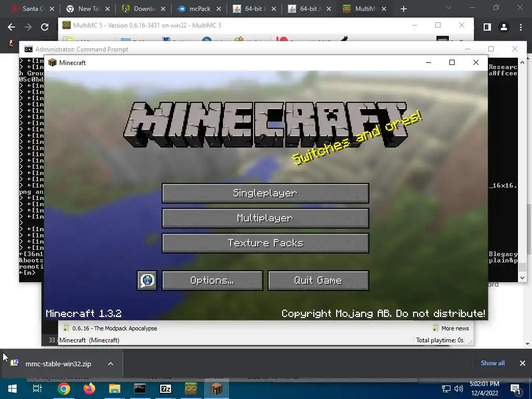Viewport: 532px width, 399px height.
Task: Expand mmc-stable-win32.zip download options
Action: tap(110, 364)
